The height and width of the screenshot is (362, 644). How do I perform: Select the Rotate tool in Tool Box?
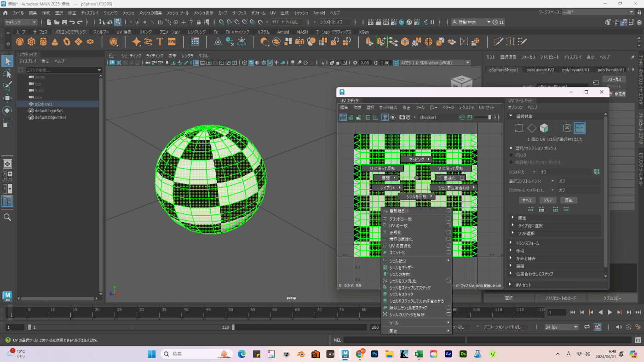coord(7,110)
